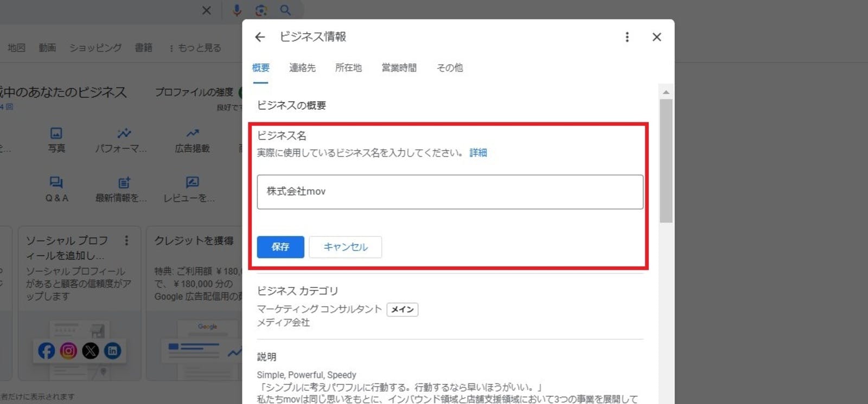Image resolution: width=868 pixels, height=404 pixels.
Task: Switch to the 所在地 tab
Action: click(x=348, y=68)
